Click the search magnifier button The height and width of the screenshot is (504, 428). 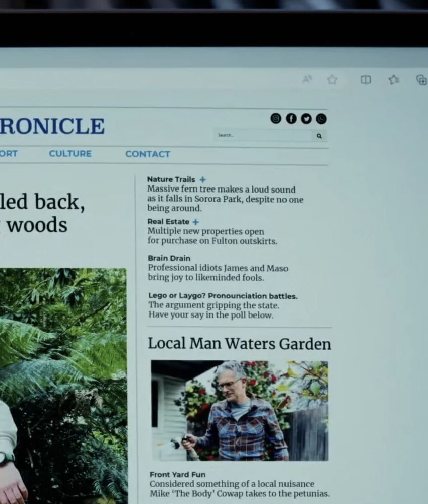click(x=319, y=136)
